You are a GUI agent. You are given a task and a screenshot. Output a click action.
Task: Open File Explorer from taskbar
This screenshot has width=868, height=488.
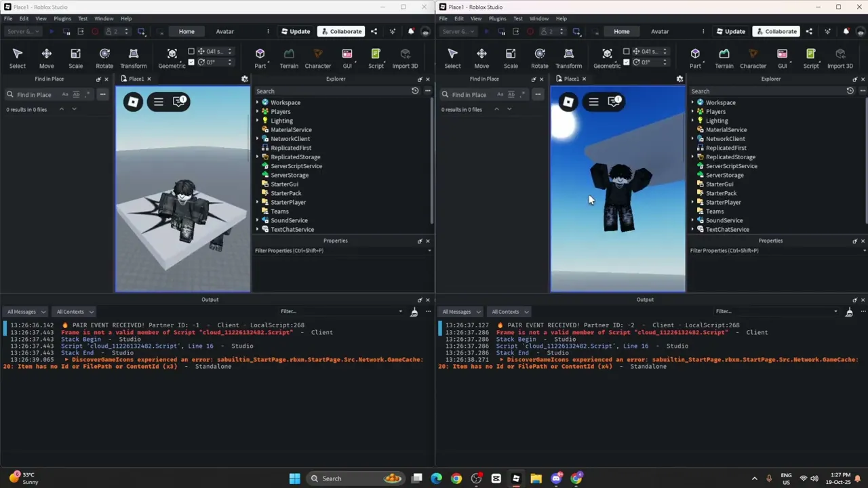click(x=536, y=479)
